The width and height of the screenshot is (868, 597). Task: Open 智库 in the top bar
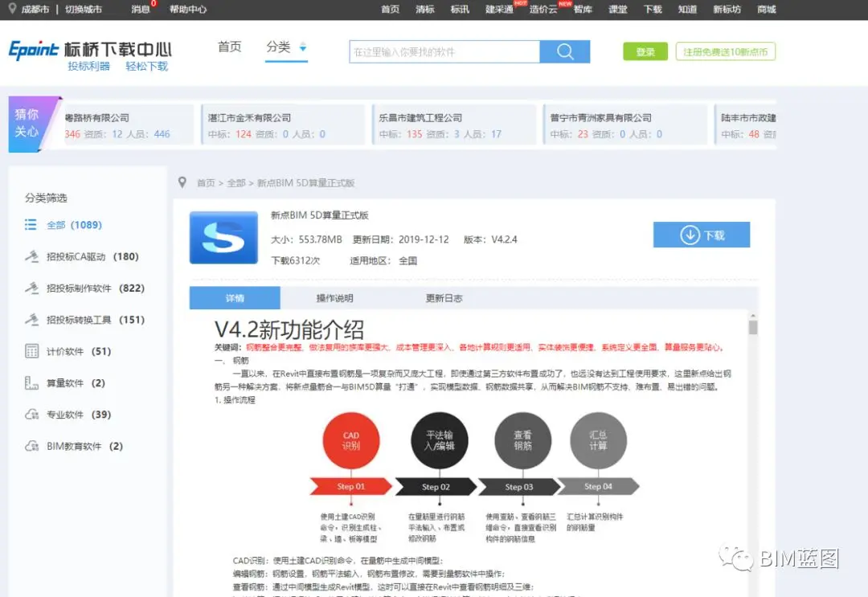[x=583, y=10]
